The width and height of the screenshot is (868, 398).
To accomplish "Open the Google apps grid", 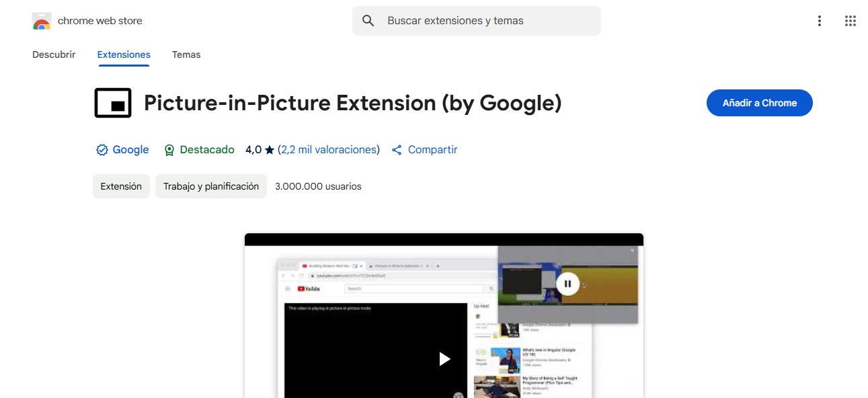I will point(850,21).
